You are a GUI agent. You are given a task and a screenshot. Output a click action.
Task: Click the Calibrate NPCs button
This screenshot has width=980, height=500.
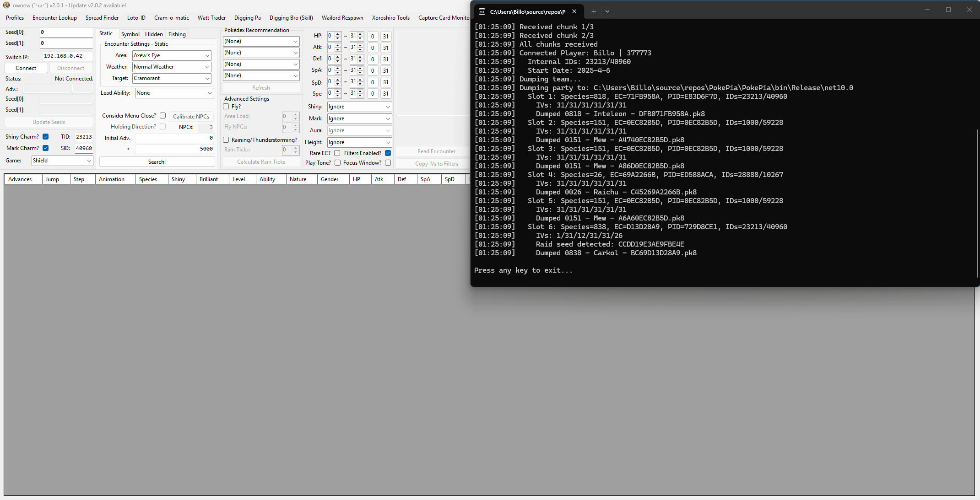[x=191, y=117]
